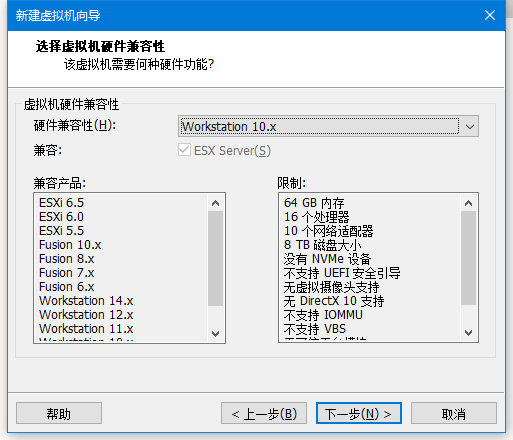Close the new virtual machine wizard
This screenshot has width=513, height=440.
[x=490, y=15]
